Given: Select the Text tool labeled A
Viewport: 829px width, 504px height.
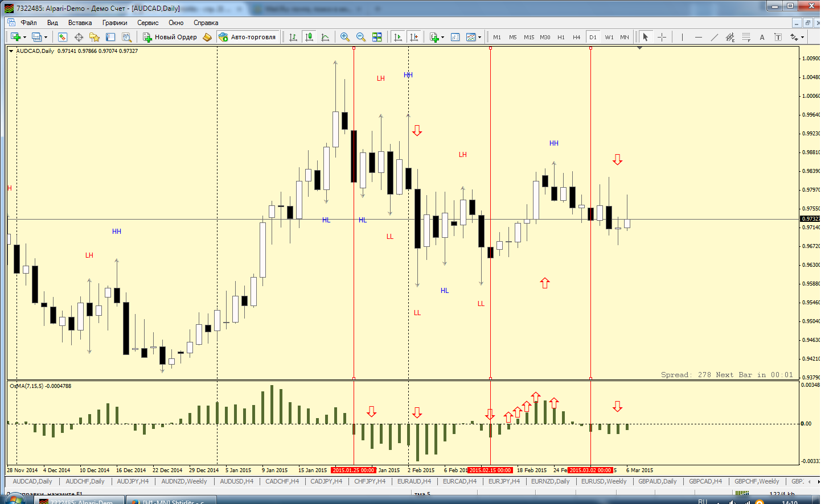Looking at the screenshot, I should coord(762,37).
